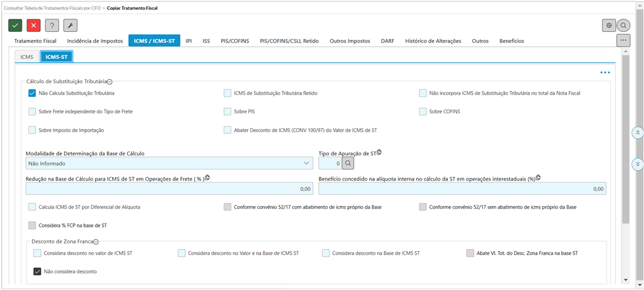Click the wrench tools icon
The width and height of the screenshot is (644, 290).
point(70,25)
